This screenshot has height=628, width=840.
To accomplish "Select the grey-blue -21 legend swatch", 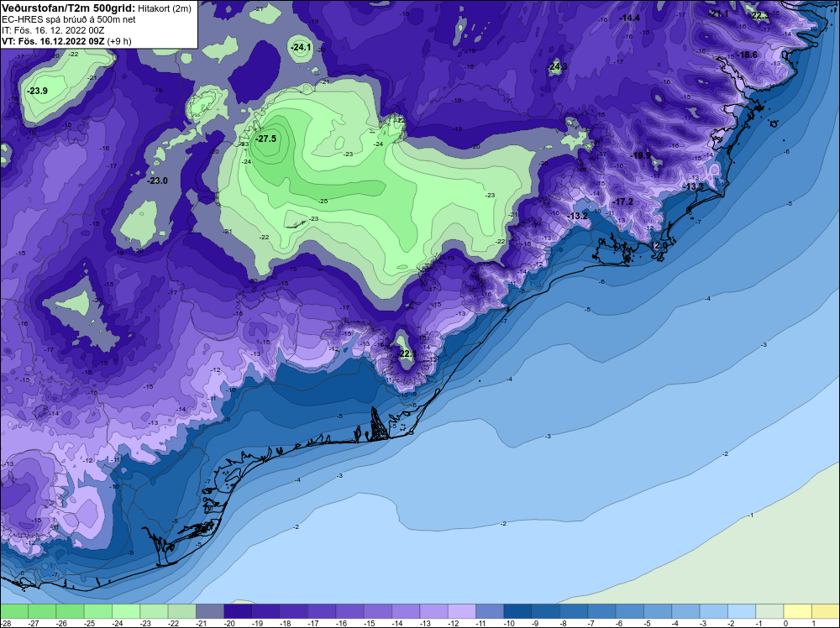I will point(209,611).
